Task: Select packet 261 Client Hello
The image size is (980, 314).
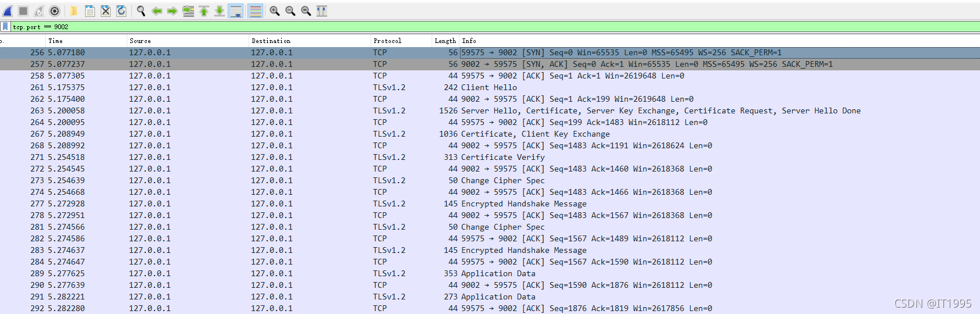Action: point(490,87)
